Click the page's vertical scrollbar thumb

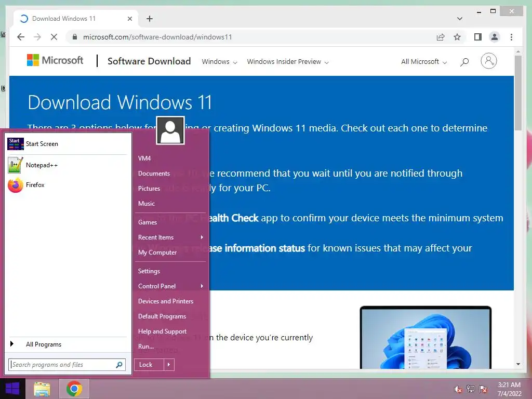518,92
